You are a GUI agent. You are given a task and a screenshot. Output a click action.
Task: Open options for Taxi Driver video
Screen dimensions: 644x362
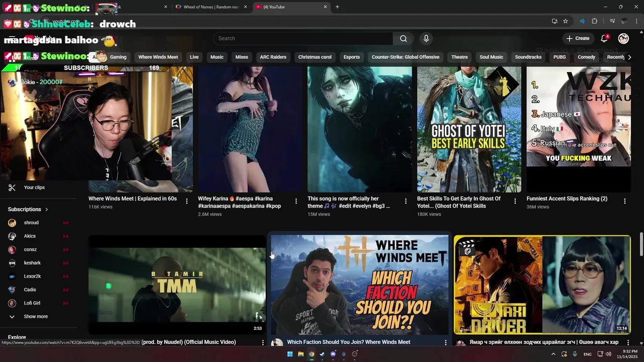pyautogui.click(x=628, y=342)
